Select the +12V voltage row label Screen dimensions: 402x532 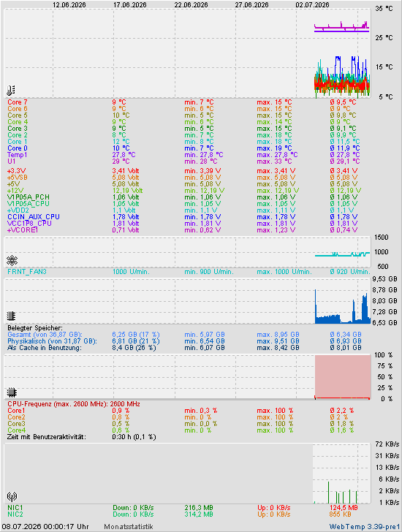(x=15, y=191)
